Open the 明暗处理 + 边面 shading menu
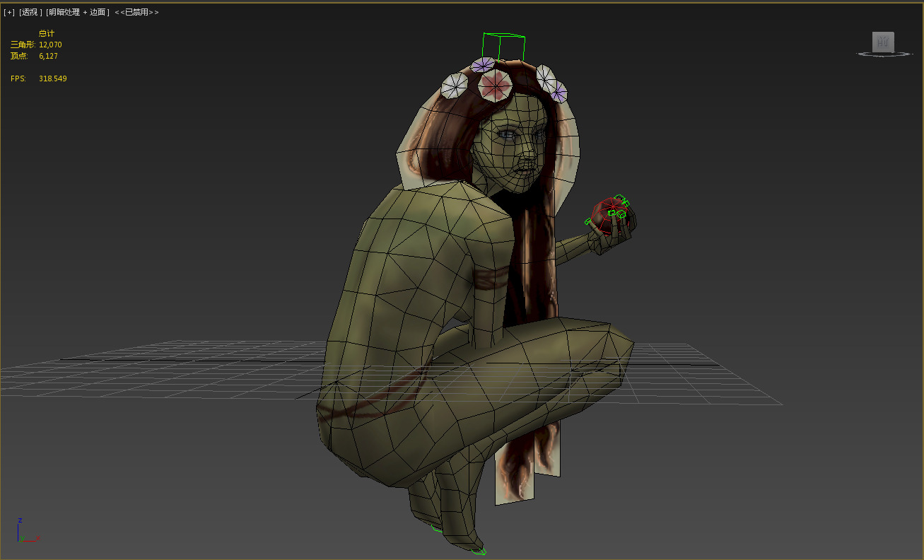The width and height of the screenshot is (924, 560). pyautogui.click(x=77, y=12)
